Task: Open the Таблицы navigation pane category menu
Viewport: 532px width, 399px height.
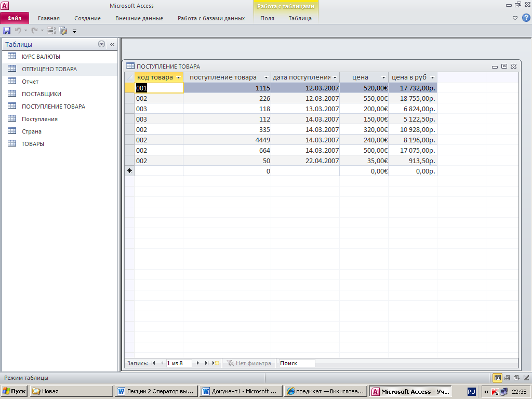Action: 101,44
